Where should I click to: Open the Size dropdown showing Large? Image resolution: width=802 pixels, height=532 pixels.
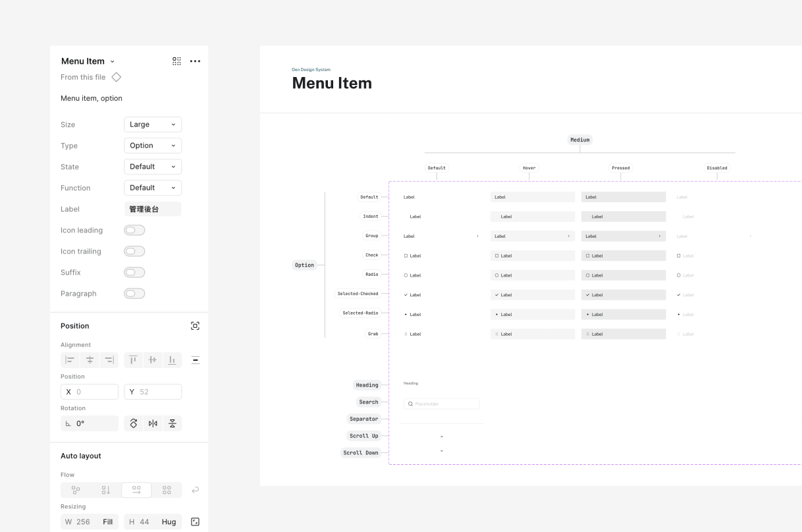pyautogui.click(x=153, y=124)
